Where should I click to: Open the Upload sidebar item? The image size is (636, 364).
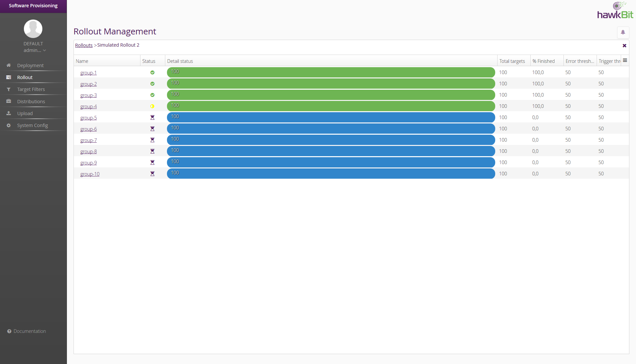(25, 114)
